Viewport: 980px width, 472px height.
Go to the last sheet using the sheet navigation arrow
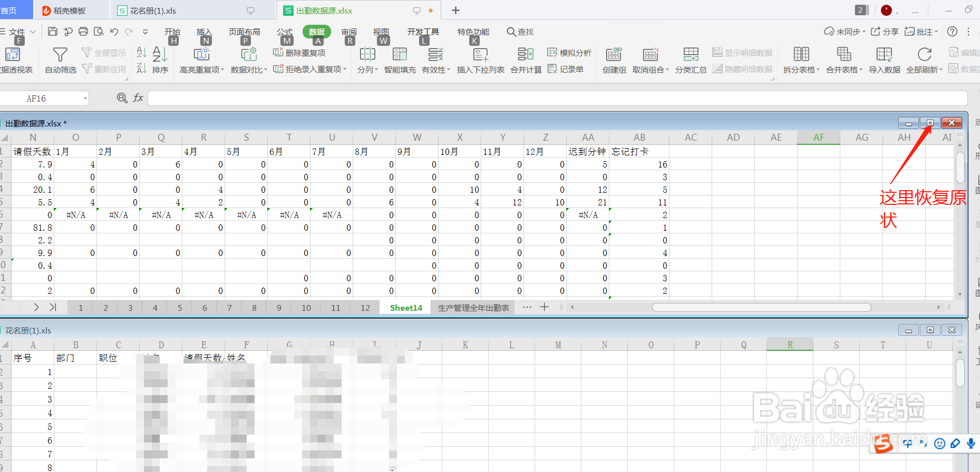point(53,307)
